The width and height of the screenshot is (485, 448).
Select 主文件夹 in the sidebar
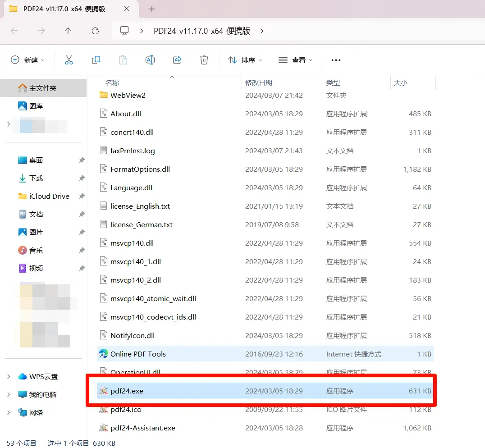tap(43, 88)
